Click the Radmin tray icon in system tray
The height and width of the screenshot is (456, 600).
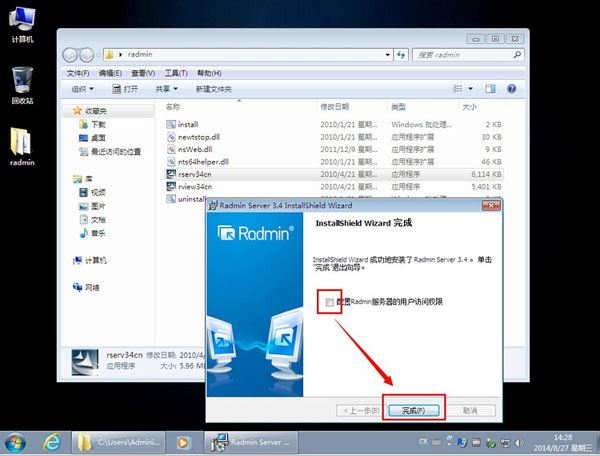pos(462,443)
